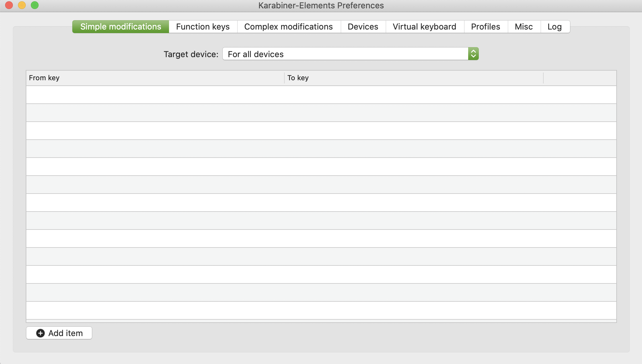This screenshot has width=642, height=364.
Task: Click the Target device label
Action: [191, 54]
